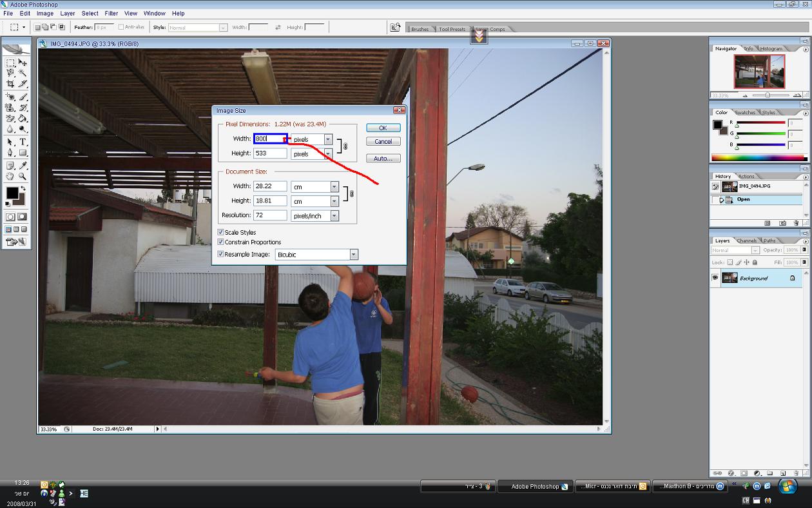Viewport: 812px width, 508px height.
Task: Hide the Background layer with eye icon
Action: coord(715,278)
